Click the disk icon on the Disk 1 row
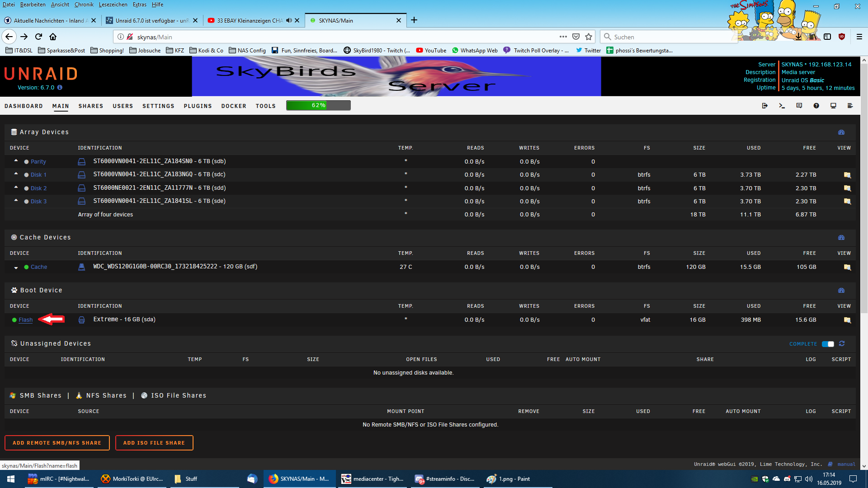 [82, 175]
